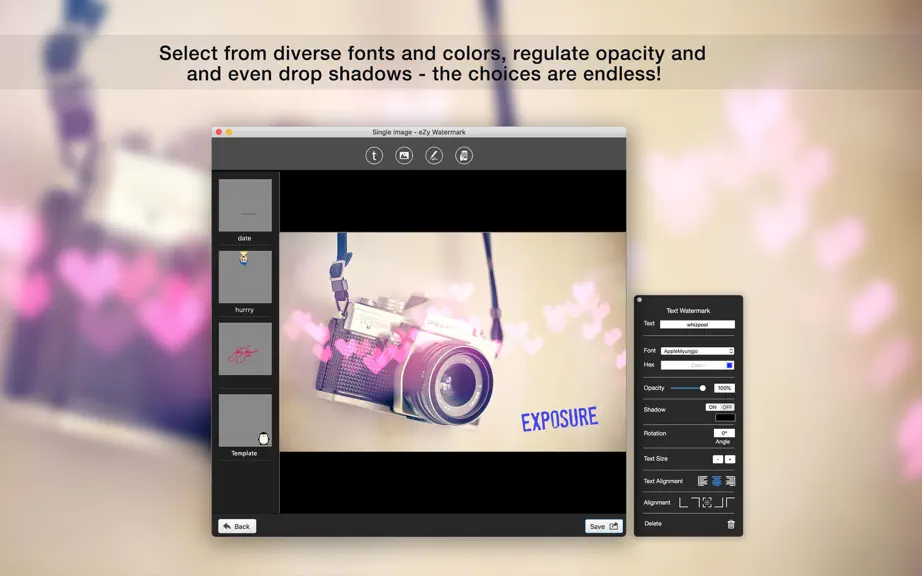Click the Opacity slider handle

[703, 388]
